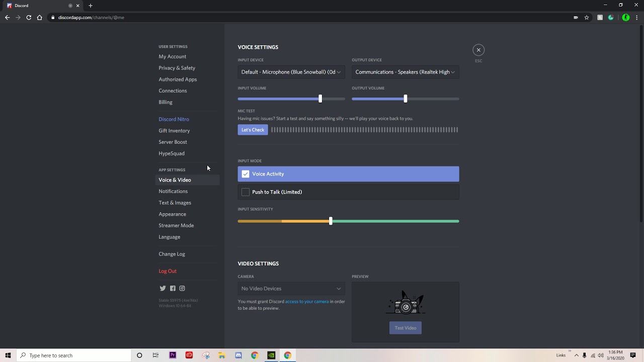The image size is (644, 362).
Task: Open Discord app from the taskbar
Action: pos(238,355)
